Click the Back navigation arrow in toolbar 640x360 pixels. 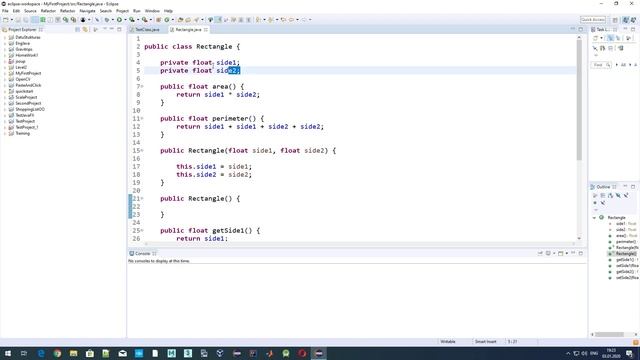(291, 20)
